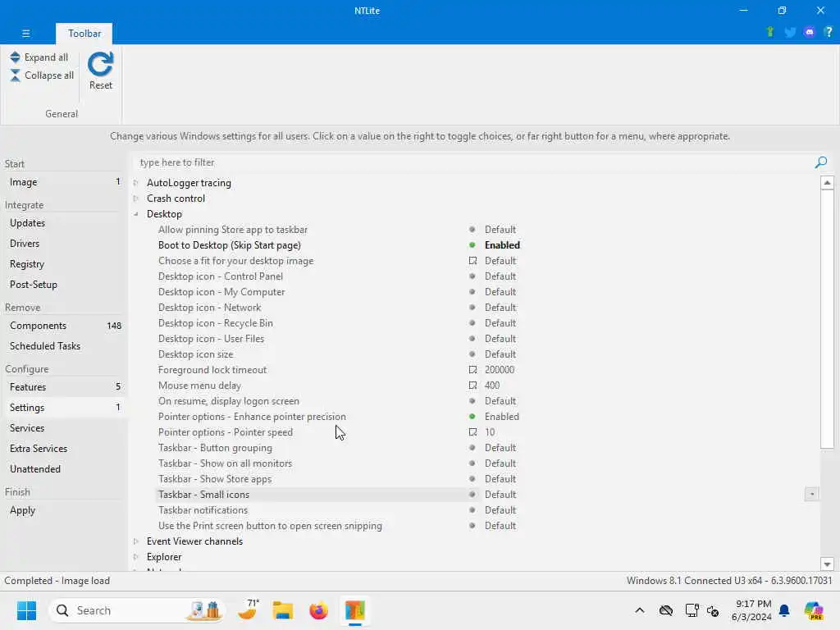Screen dimensions: 840x630
Task: Open the Twitter bird icon
Action: pos(790,32)
